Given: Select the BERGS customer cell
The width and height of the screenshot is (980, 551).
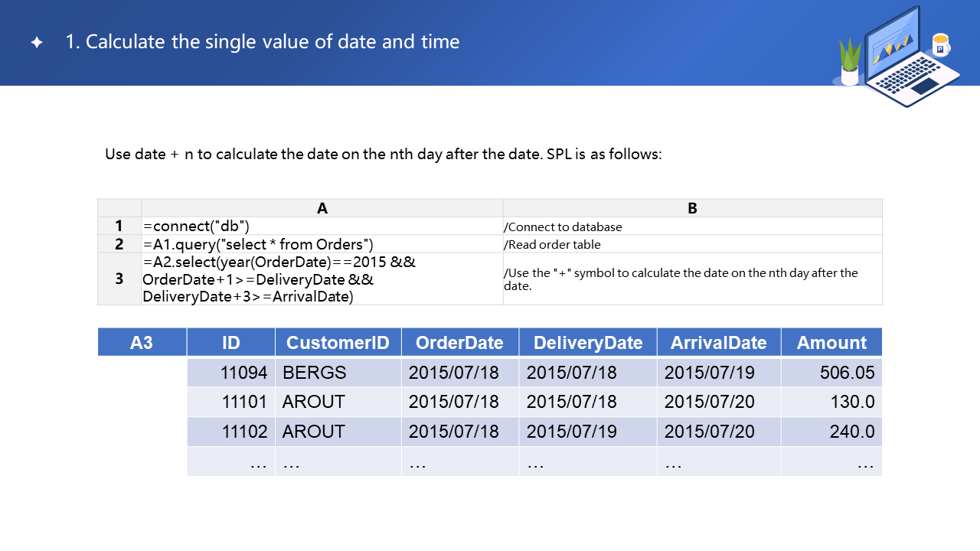Looking at the screenshot, I should pos(338,373).
